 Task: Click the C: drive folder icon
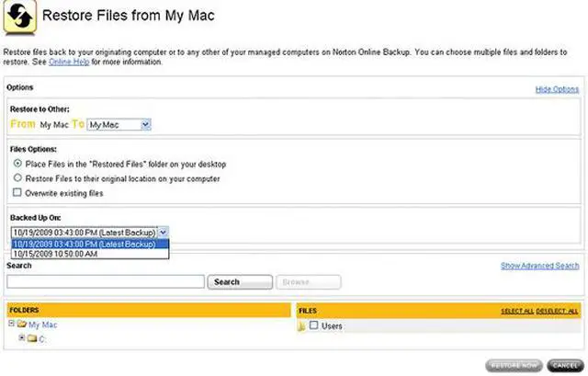[x=32, y=339]
